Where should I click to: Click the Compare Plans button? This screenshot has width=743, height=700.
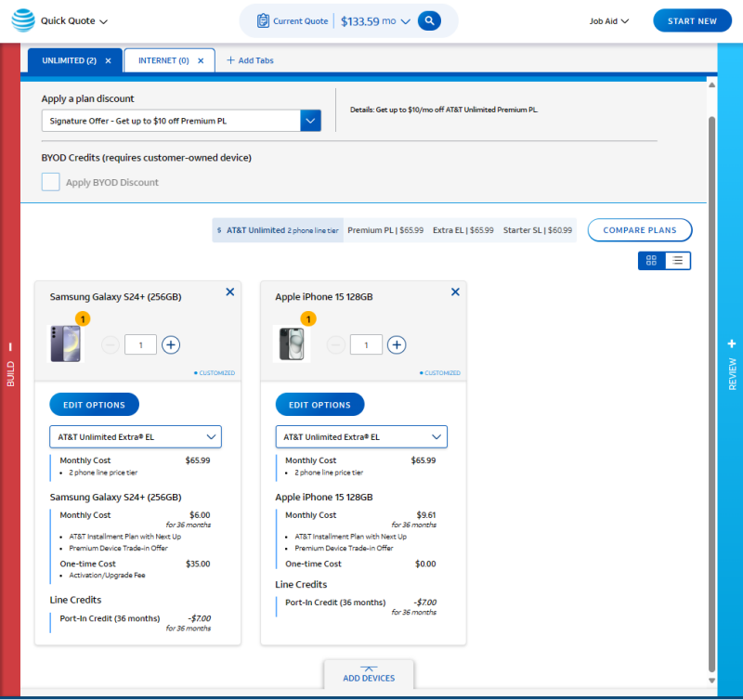[639, 230]
